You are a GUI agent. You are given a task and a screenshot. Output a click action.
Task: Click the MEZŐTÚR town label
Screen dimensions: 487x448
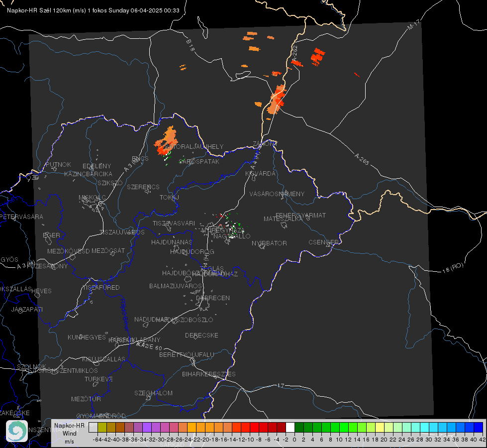86,399
